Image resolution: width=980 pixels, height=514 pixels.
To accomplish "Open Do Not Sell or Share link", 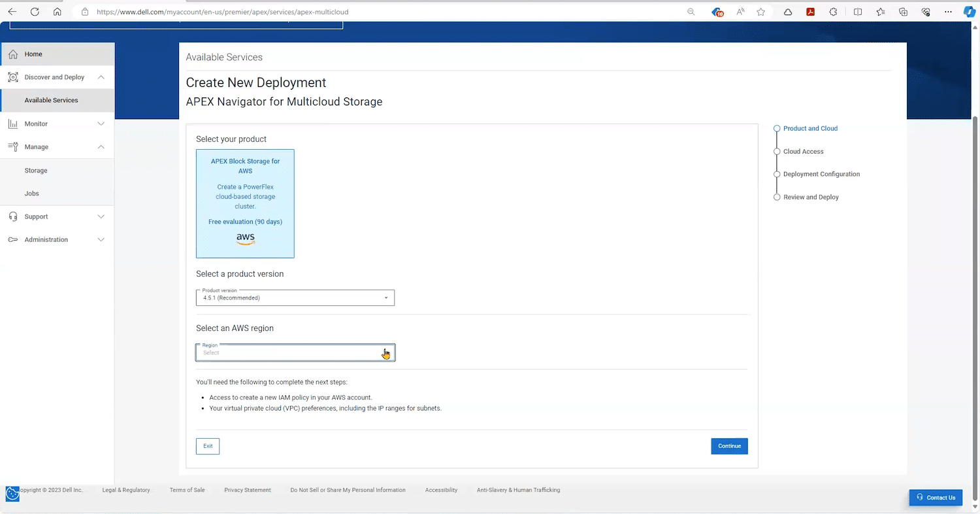I will point(348,490).
